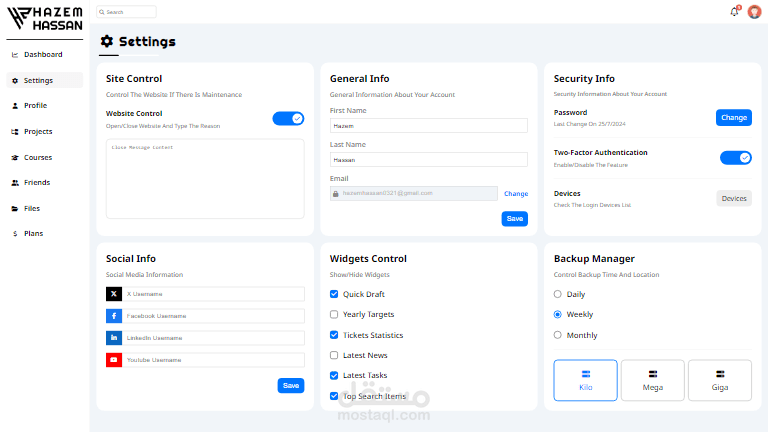
Task: Click the LinkedIn Username input field
Action: (x=213, y=338)
